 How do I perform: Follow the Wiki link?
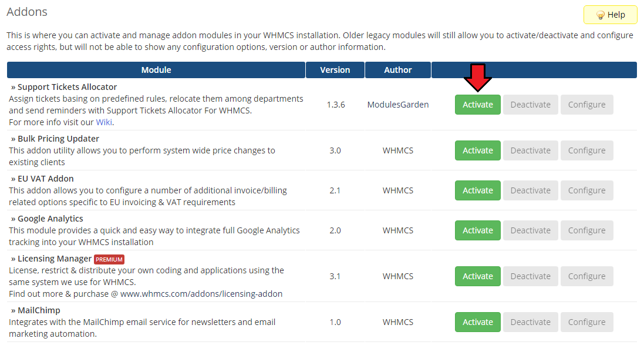pos(104,122)
